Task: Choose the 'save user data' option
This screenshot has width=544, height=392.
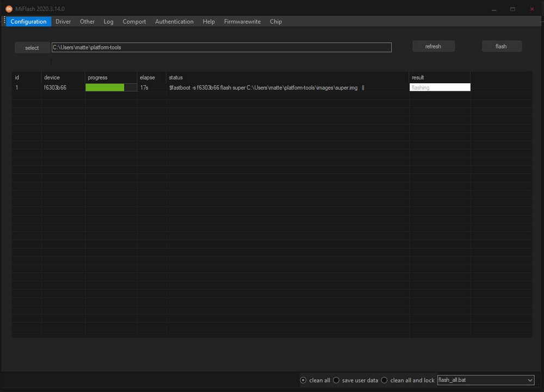Action: (x=336, y=380)
